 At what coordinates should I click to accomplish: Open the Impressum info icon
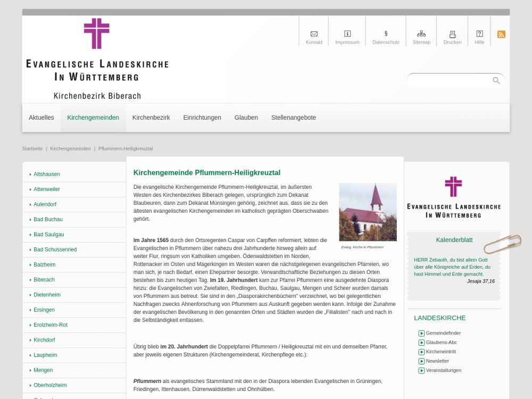[347, 34]
